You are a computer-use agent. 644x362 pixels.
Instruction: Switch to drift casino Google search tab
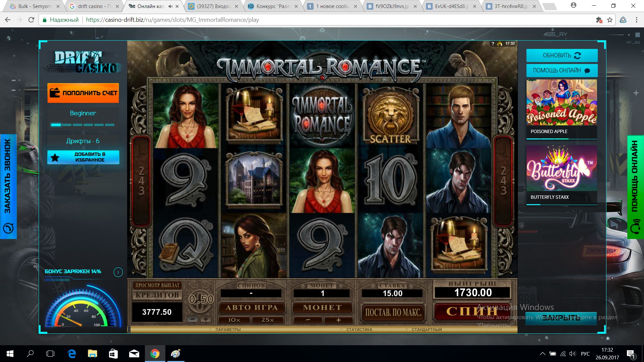pos(94,6)
